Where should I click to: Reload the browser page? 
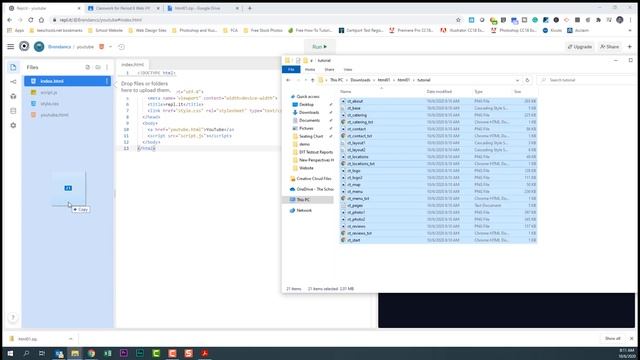coord(31,20)
